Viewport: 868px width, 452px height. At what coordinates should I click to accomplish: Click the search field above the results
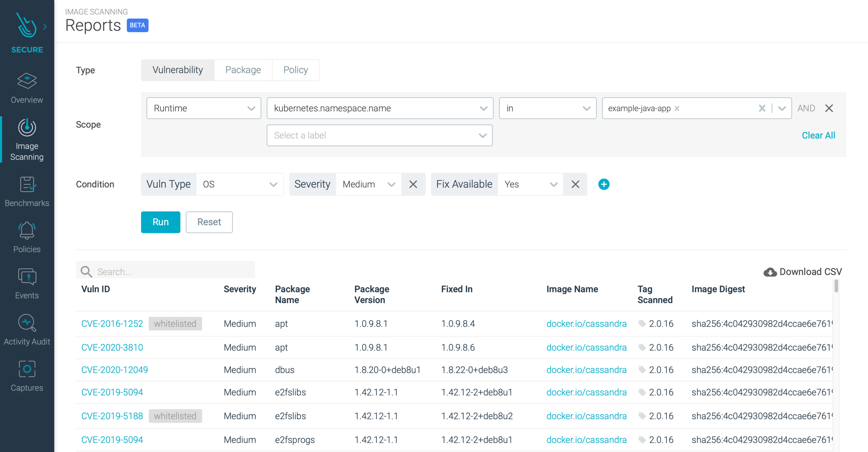click(165, 271)
